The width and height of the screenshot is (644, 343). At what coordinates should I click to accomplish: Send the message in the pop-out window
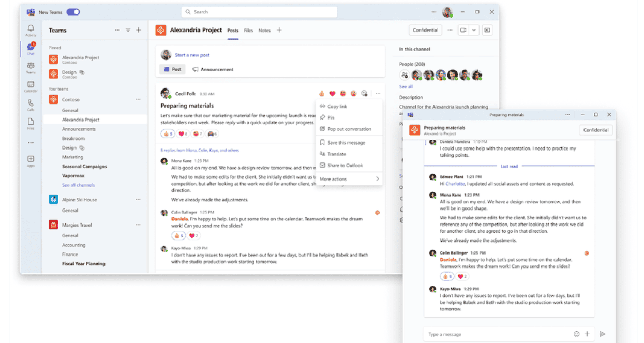click(602, 334)
